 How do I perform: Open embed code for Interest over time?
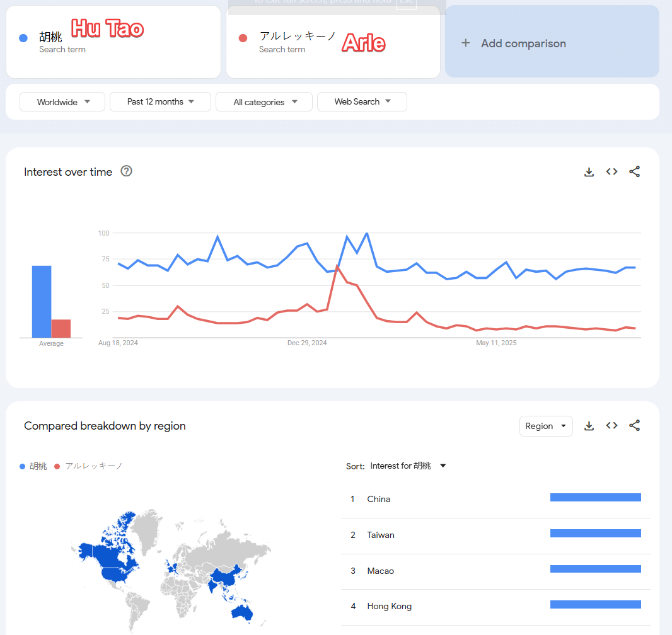611,172
